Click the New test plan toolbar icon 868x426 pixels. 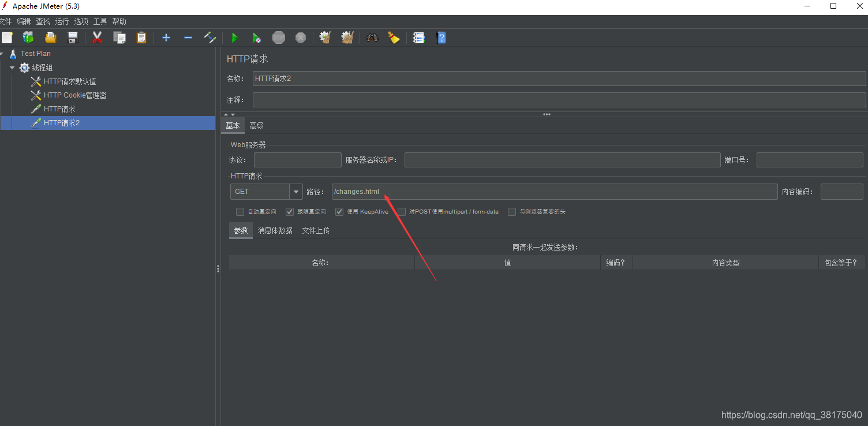(x=7, y=38)
